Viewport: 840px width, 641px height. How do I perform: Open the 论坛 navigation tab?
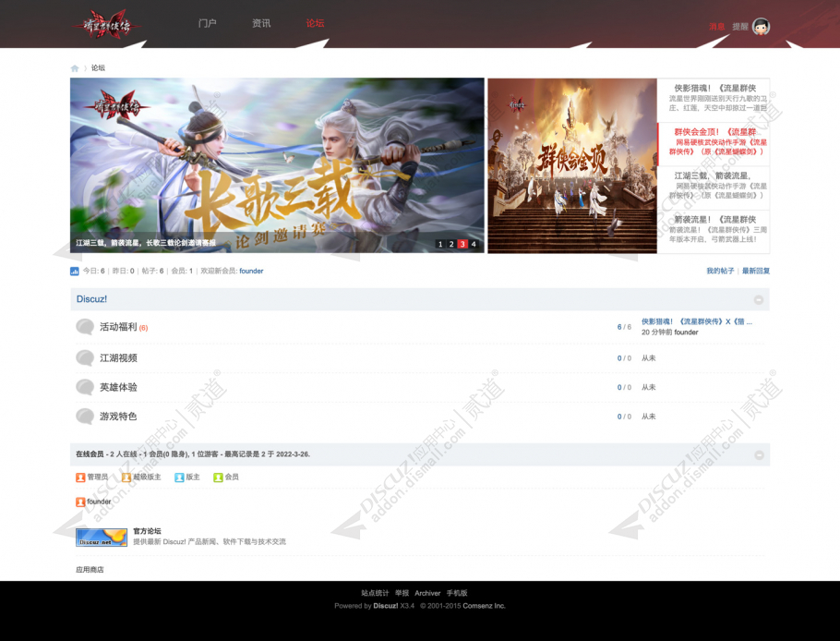[x=315, y=23]
